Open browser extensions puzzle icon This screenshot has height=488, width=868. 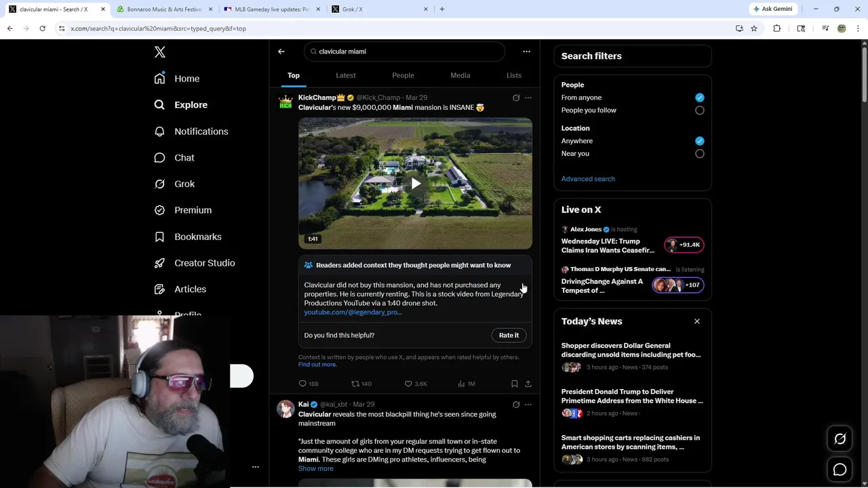click(776, 28)
